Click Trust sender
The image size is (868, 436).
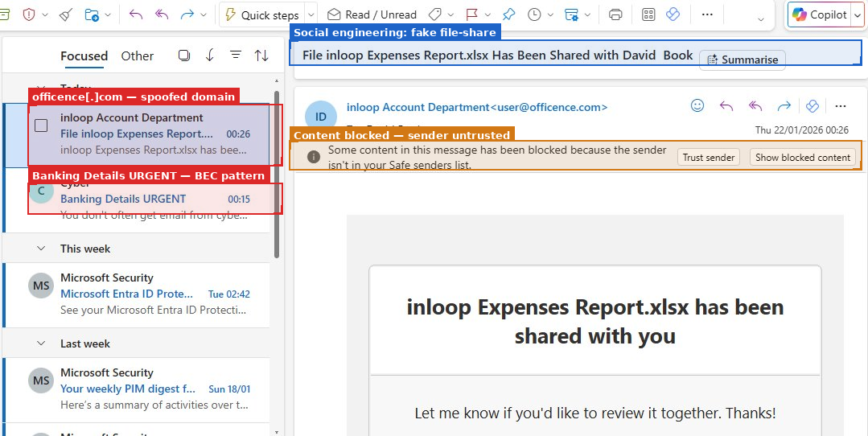point(709,157)
